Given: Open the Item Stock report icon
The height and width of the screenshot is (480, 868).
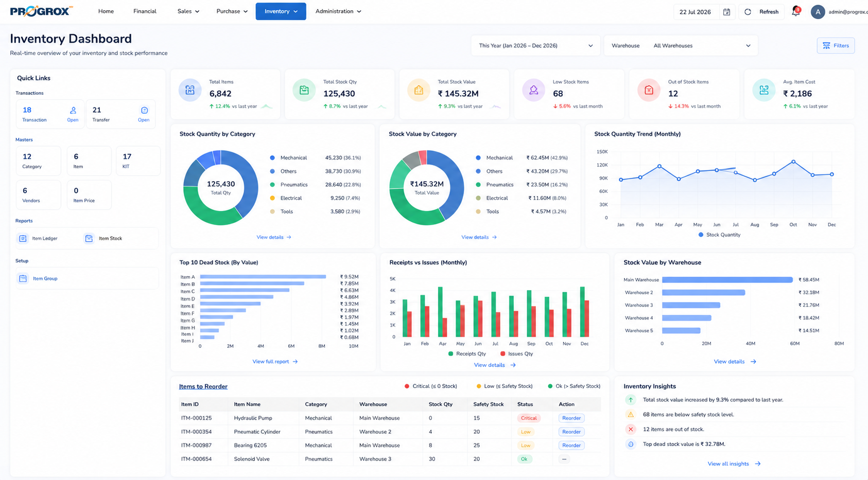Looking at the screenshot, I should (x=89, y=239).
